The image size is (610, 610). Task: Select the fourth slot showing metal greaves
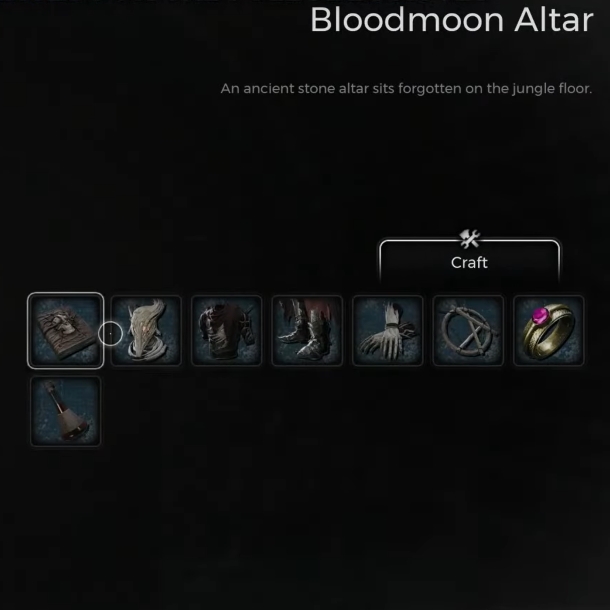[x=307, y=330]
